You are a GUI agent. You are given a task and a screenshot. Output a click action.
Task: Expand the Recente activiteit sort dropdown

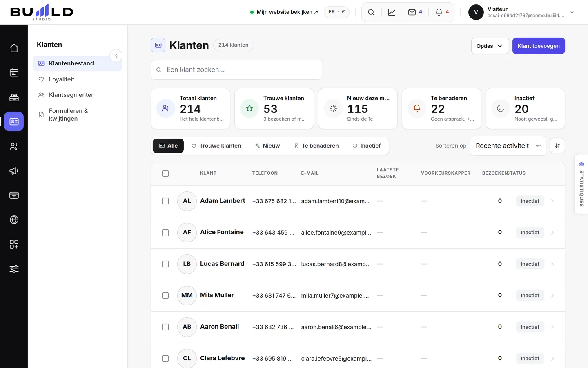click(x=508, y=146)
